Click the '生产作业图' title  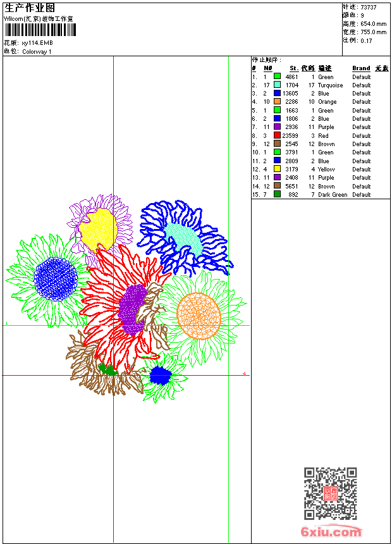[x=30, y=8]
